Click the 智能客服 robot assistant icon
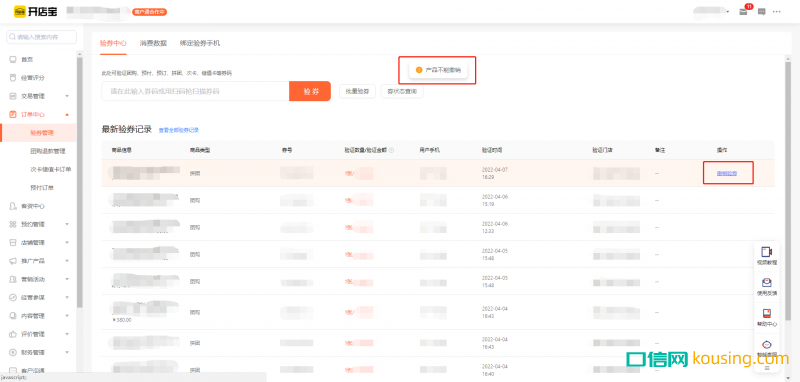Screen dimensions: 800x382 click(x=767, y=348)
